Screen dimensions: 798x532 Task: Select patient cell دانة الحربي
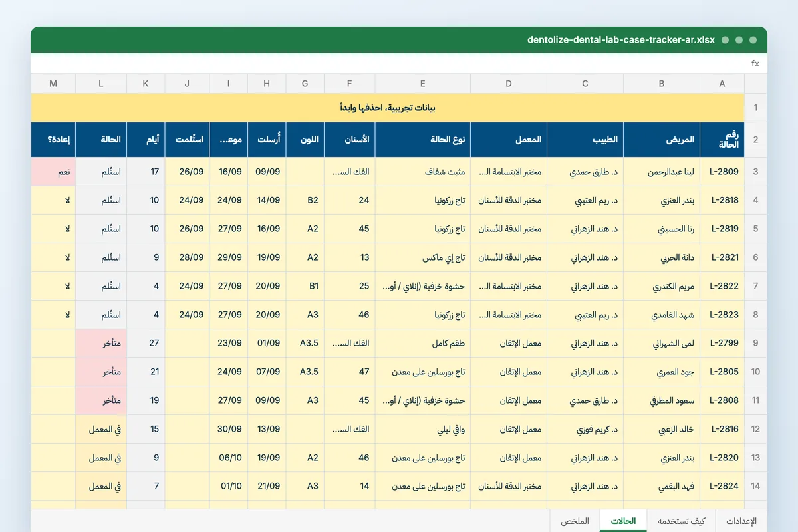point(662,257)
